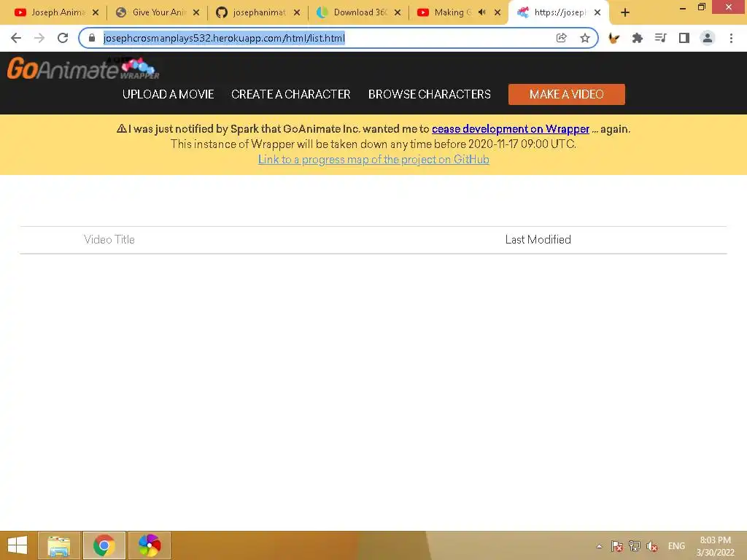Open the Chrome profile avatar
The height and width of the screenshot is (560, 747).
click(x=708, y=38)
